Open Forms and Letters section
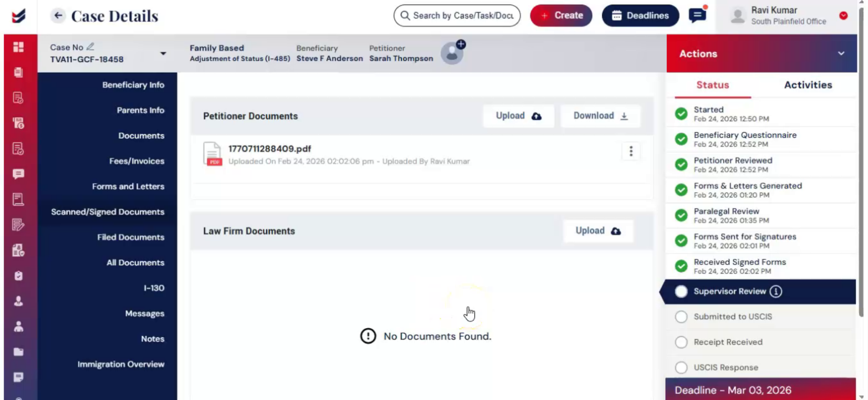Screen dimensions: 868x400 tap(128, 186)
